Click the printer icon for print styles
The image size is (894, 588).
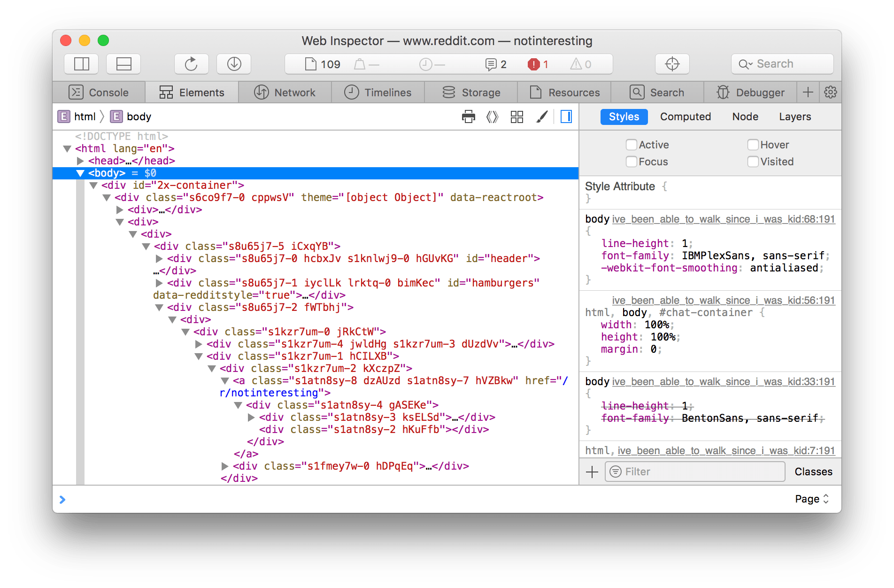click(469, 116)
